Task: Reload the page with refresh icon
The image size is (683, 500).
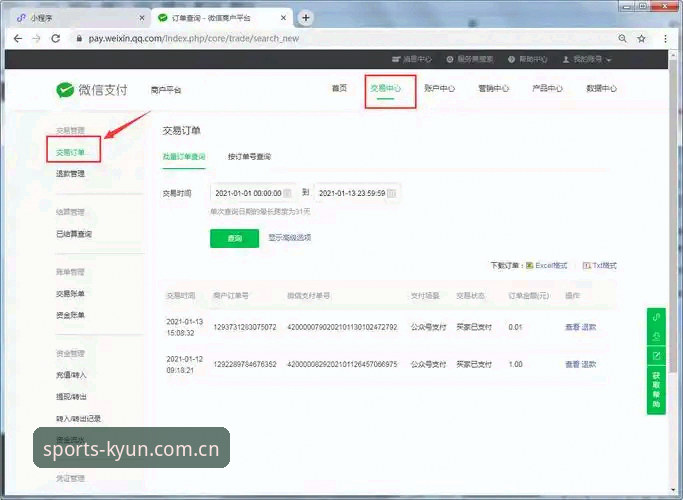Action: point(55,38)
